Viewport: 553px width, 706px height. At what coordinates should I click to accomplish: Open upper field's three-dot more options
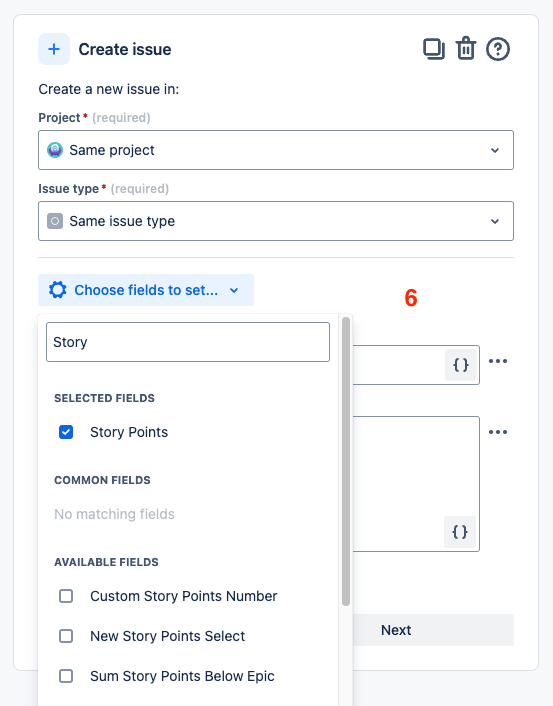(x=498, y=361)
